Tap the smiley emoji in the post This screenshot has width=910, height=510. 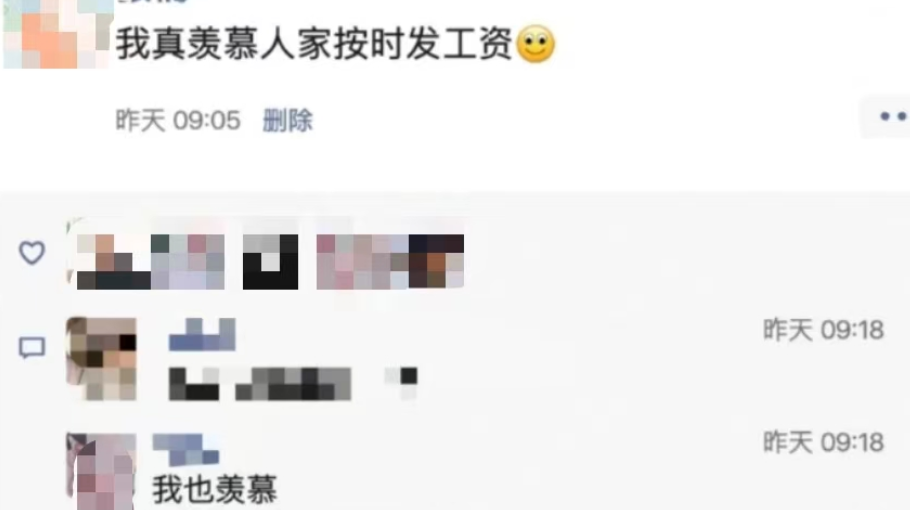coord(535,45)
